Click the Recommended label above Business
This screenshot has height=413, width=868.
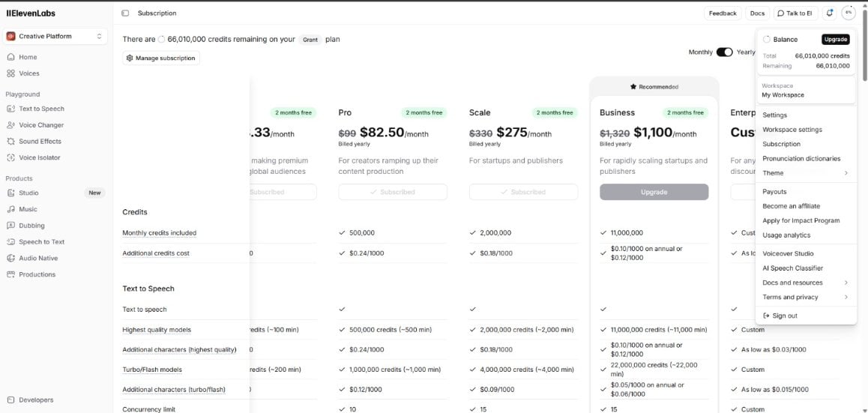tap(654, 87)
